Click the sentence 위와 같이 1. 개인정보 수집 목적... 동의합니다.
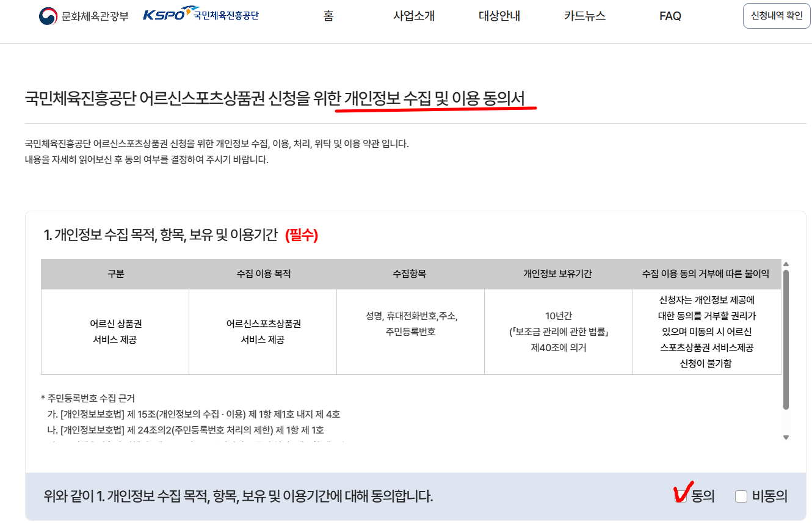Image resolution: width=812 pixels, height=530 pixels. tap(239, 496)
